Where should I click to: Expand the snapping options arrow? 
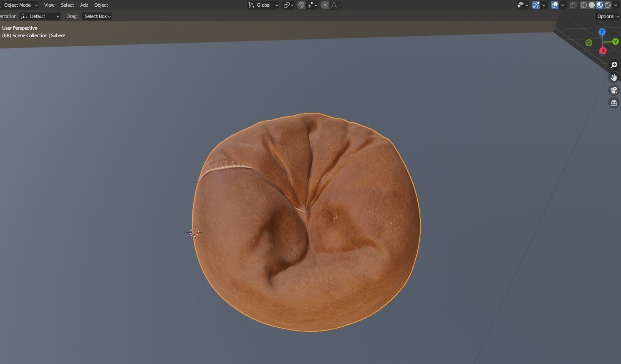[316, 5]
